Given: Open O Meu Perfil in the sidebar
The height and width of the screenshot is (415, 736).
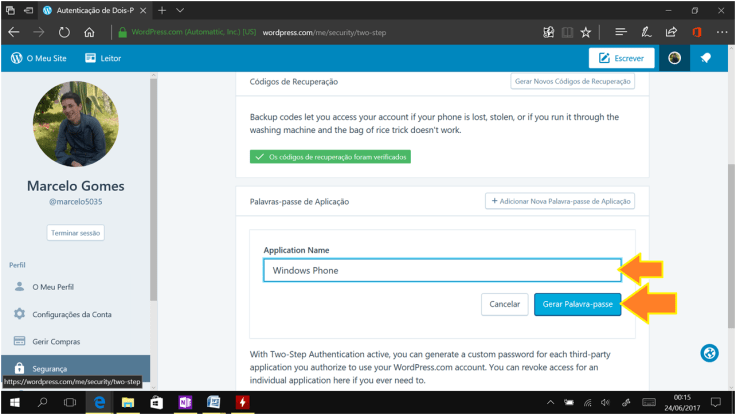Looking at the screenshot, I should [54, 287].
